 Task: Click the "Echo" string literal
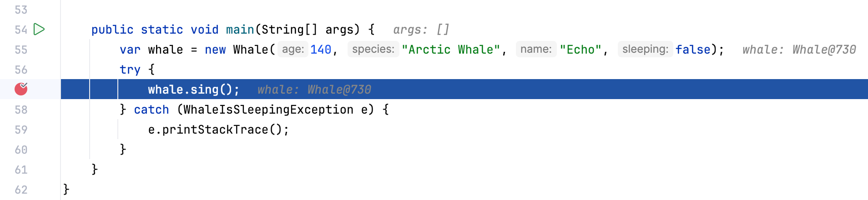tap(580, 50)
